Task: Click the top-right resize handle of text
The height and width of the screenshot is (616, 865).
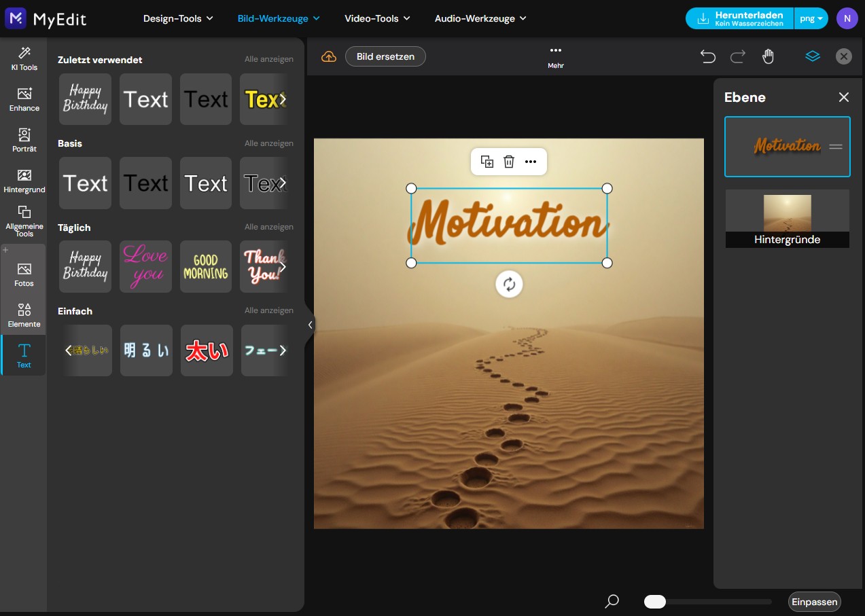Action: 607,188
